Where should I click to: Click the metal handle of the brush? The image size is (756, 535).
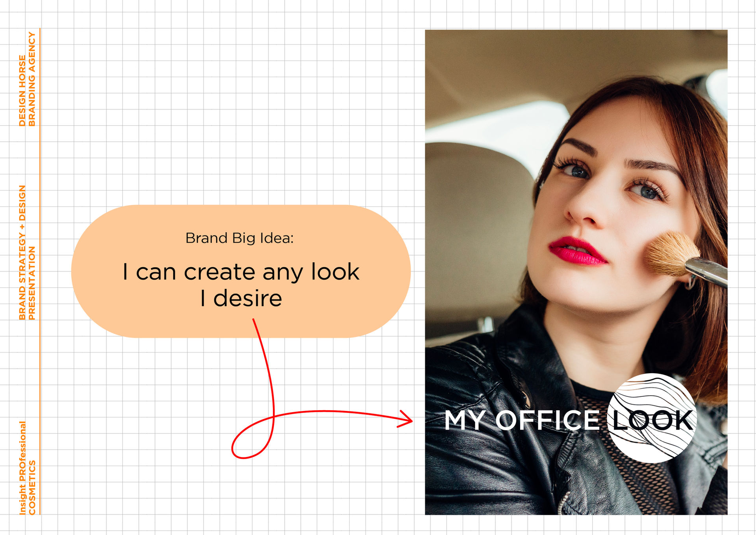[709, 271]
